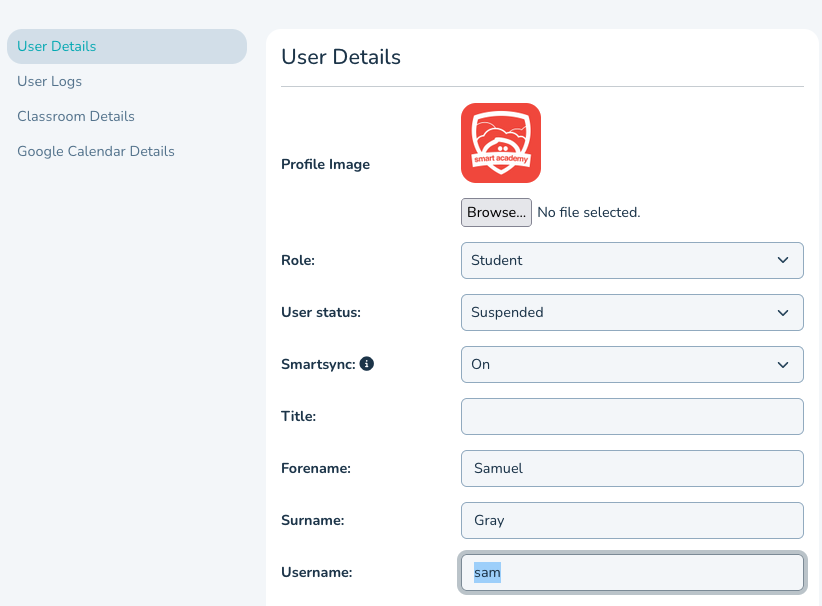
Task: Open the Role dropdown showing Student
Action: click(632, 260)
